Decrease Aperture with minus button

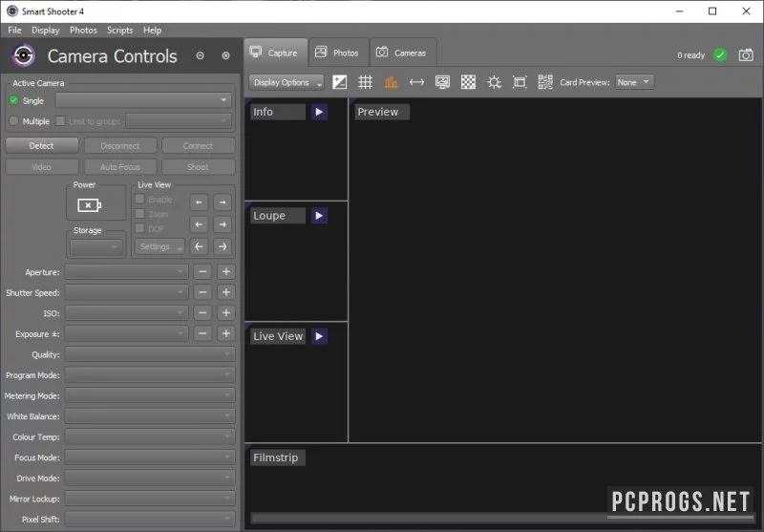[x=202, y=272]
